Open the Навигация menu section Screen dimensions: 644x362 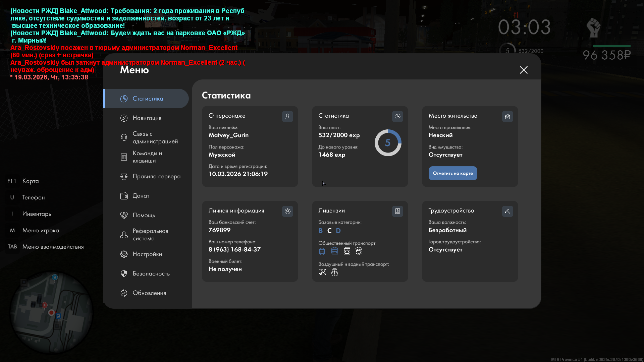point(147,118)
